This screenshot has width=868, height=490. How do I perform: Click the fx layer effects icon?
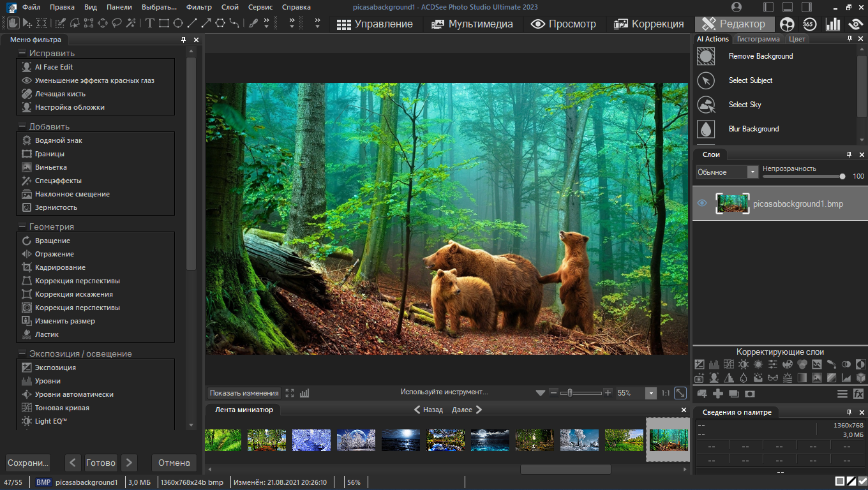[858, 394]
